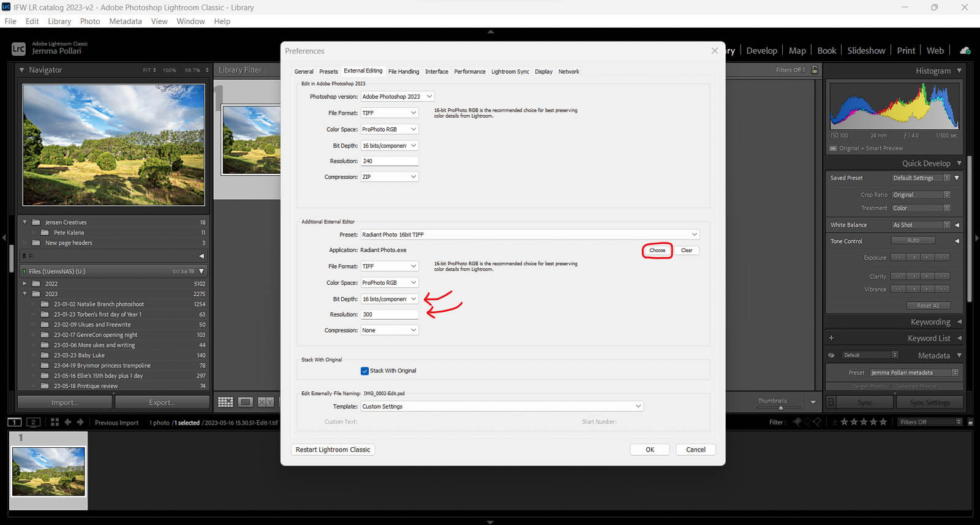Open Compare view with XY icon
This screenshot has width=980, height=525.
[x=266, y=402]
